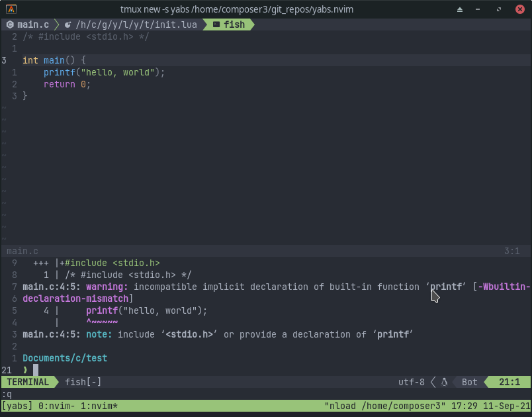Click the 3:1 position in split statusline
Viewport: 532px width, 417px height.
click(512, 251)
